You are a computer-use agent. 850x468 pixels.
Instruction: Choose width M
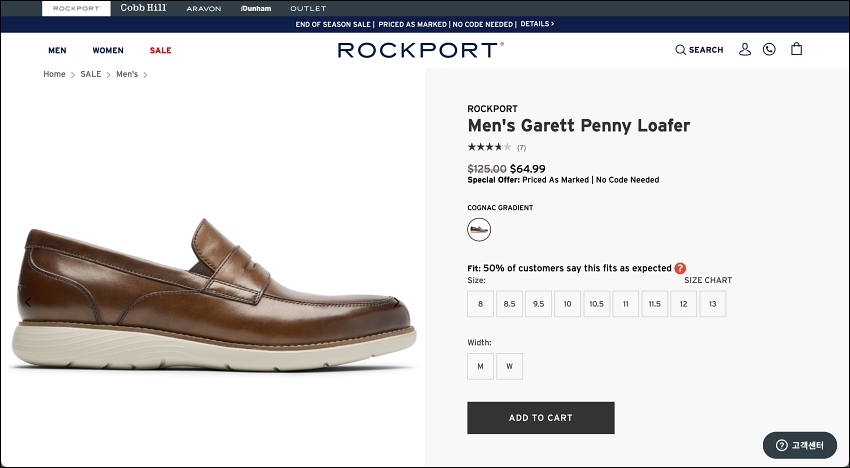(x=480, y=366)
